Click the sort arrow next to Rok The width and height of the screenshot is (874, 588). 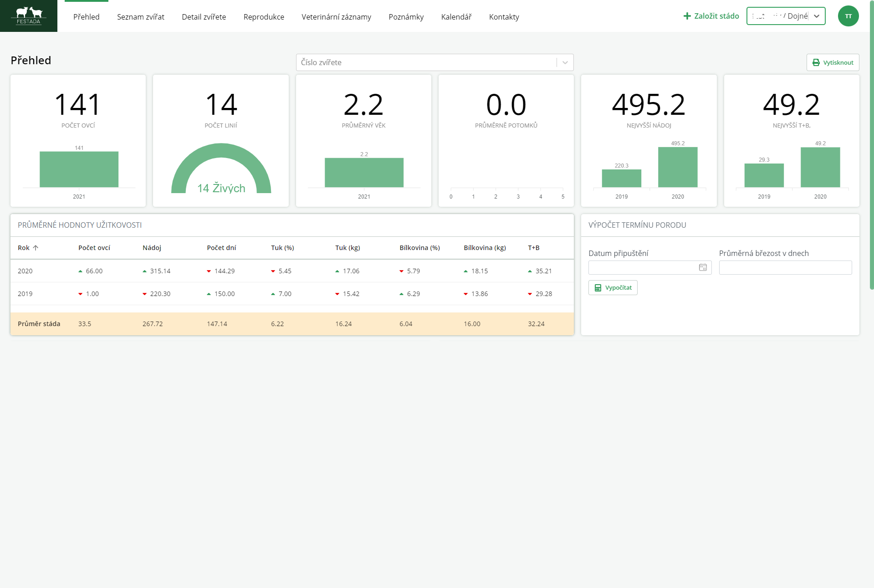[36, 248]
